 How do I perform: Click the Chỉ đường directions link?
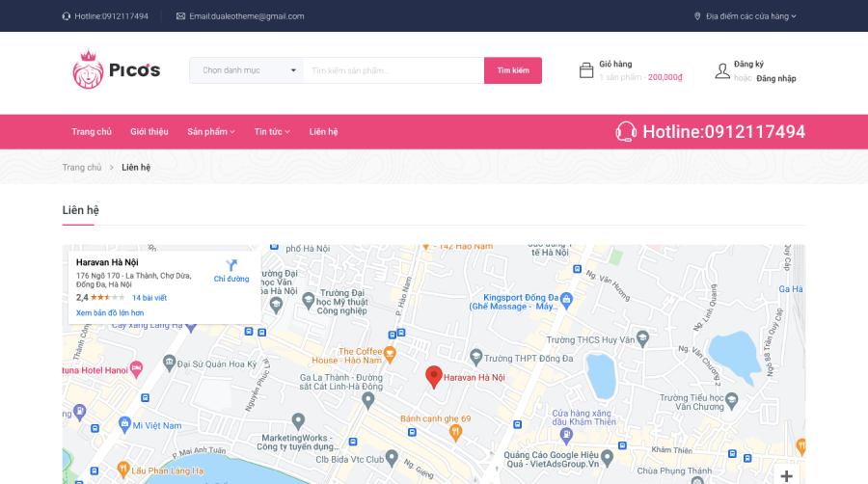[231, 279]
